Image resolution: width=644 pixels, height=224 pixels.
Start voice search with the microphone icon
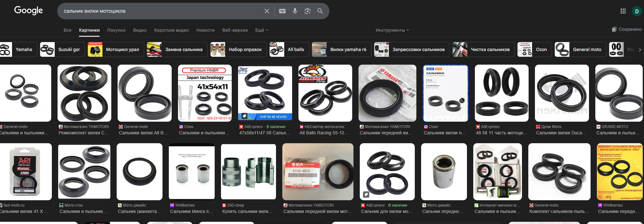295,11
